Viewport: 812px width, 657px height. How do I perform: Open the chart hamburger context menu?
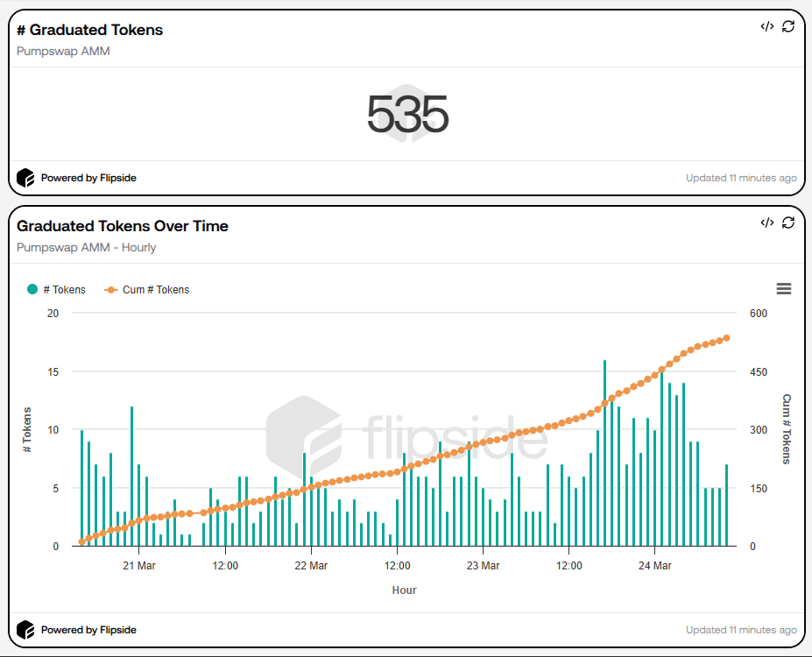(784, 289)
